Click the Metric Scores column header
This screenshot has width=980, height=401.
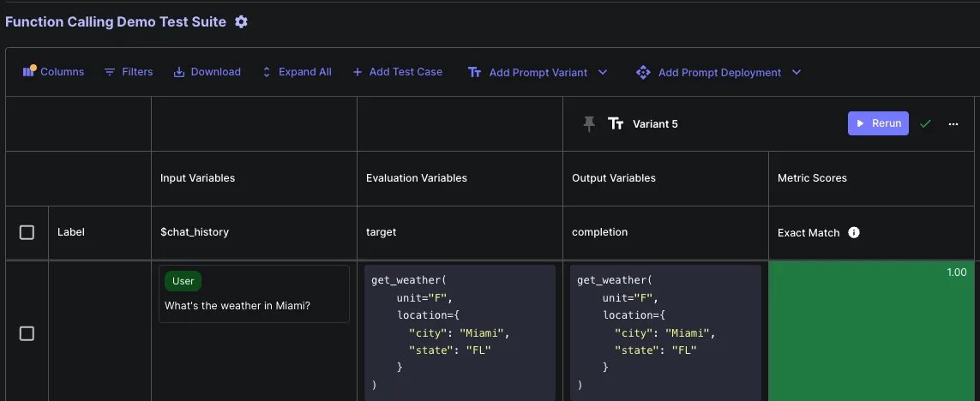tap(812, 178)
